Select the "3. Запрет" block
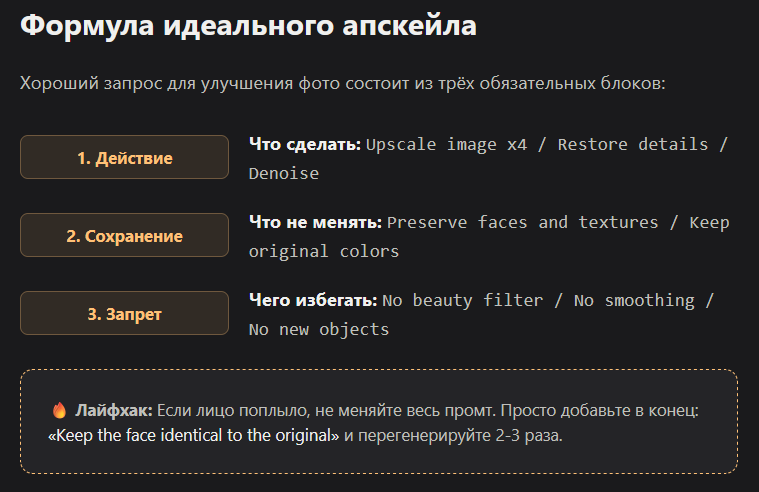 [x=124, y=313]
